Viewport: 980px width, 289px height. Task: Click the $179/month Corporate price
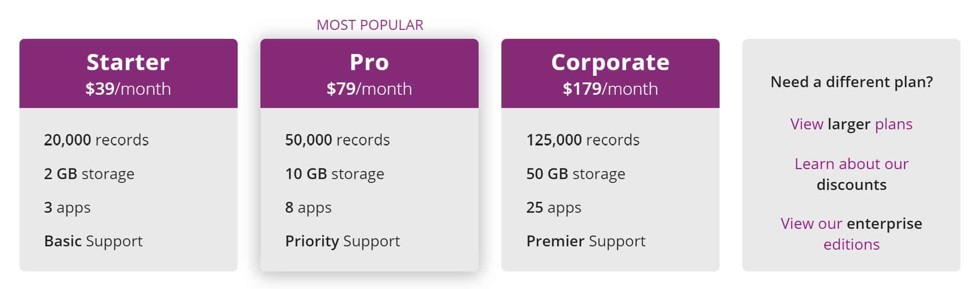pos(610,89)
